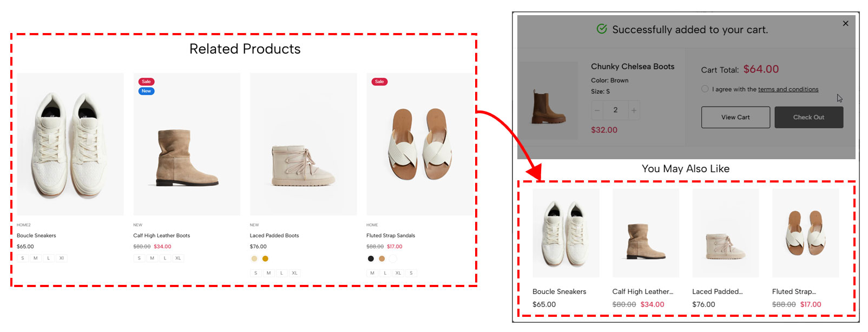868x332 pixels.
Task: Select size S for Boucle Sneakers
Action: click(x=22, y=258)
